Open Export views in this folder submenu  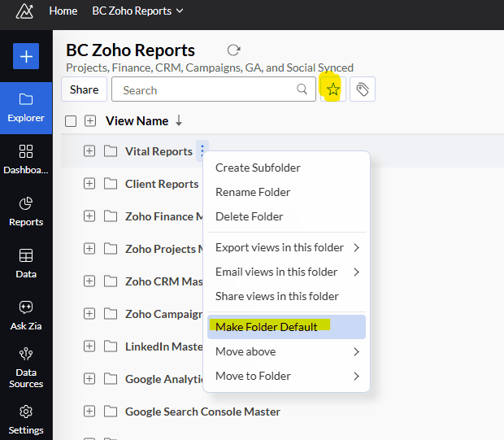coord(286,248)
